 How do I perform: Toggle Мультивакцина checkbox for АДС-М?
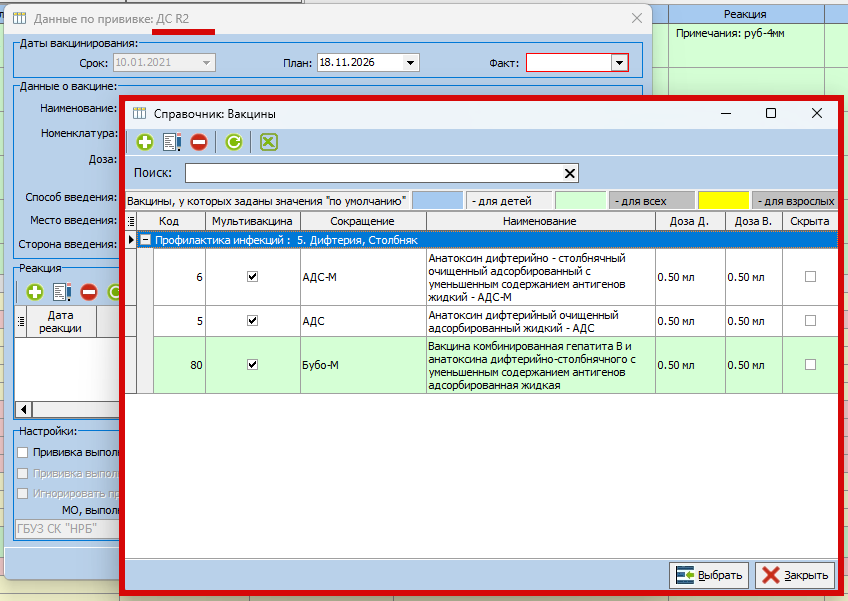tap(252, 276)
